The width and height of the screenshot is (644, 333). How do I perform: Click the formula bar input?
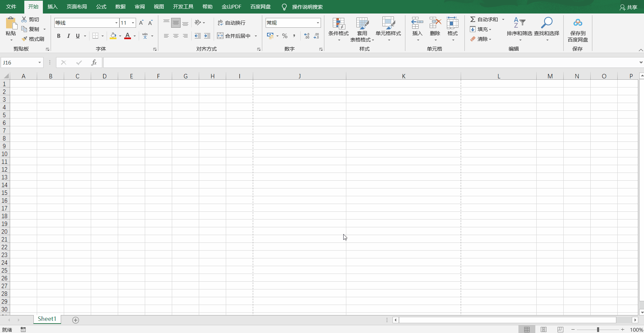coord(371,62)
